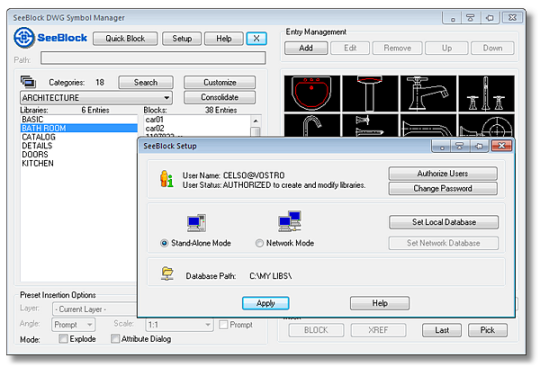Image resolution: width=540 pixels, height=367 pixels.
Task: Select the bathtub spout thumbnail
Action: click(x=428, y=126)
